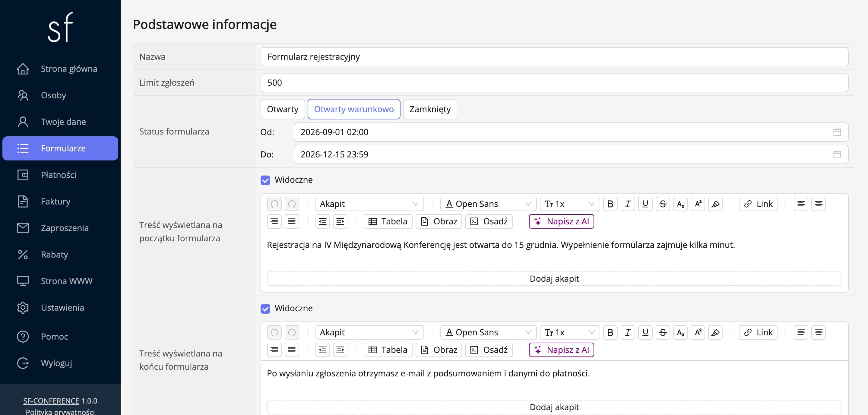
Task: Uncheck Widoczne for start-of-form content
Action: click(x=265, y=180)
